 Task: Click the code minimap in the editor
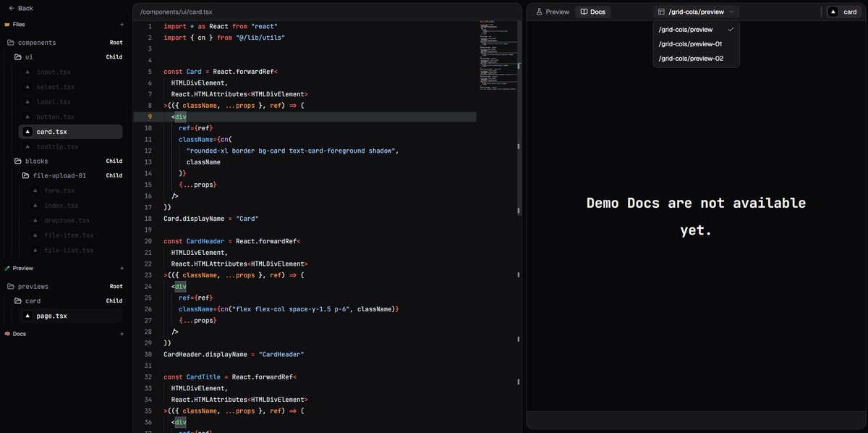tap(497, 55)
